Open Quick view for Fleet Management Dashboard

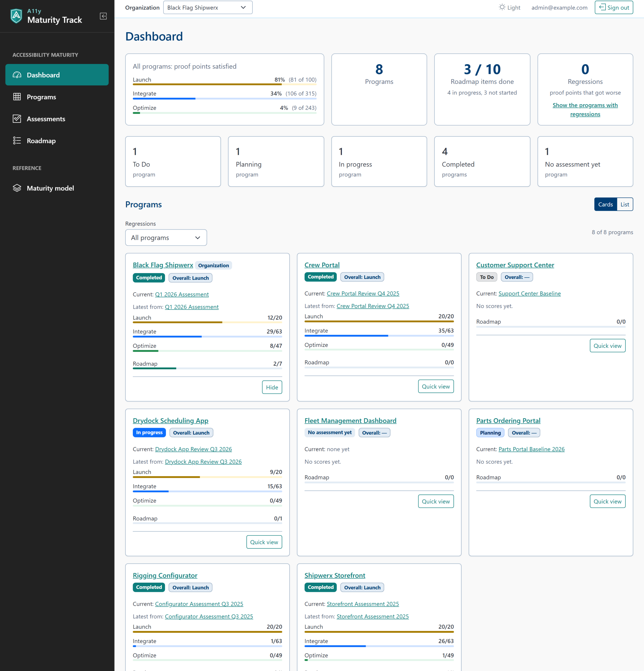tap(436, 501)
